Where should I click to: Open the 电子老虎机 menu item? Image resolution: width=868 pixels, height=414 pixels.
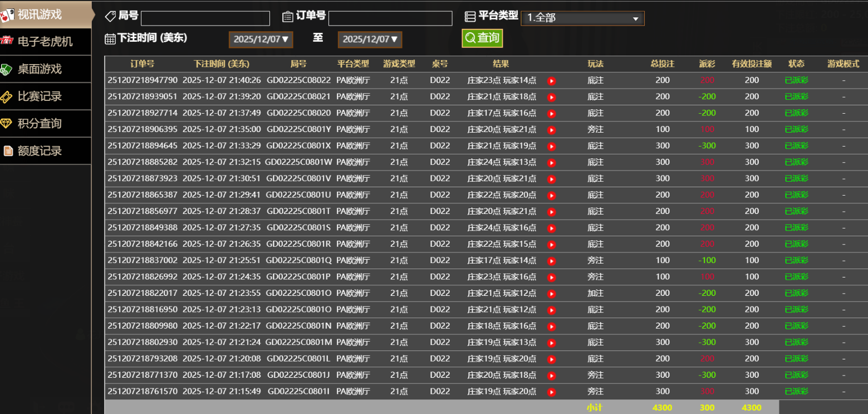pos(45,42)
